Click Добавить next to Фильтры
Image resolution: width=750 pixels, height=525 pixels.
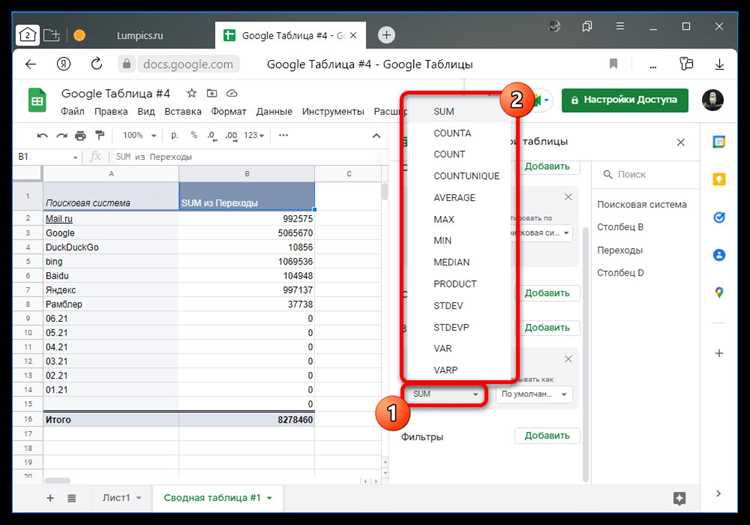pos(547,436)
